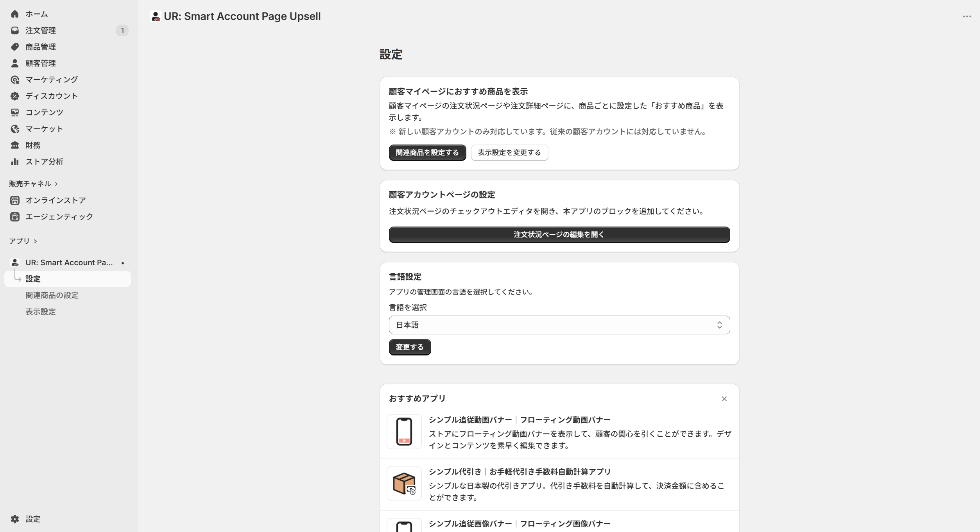The width and height of the screenshot is (980, 532).
Task: Click the Content (コンテンツ) icon
Action: [x=15, y=112]
